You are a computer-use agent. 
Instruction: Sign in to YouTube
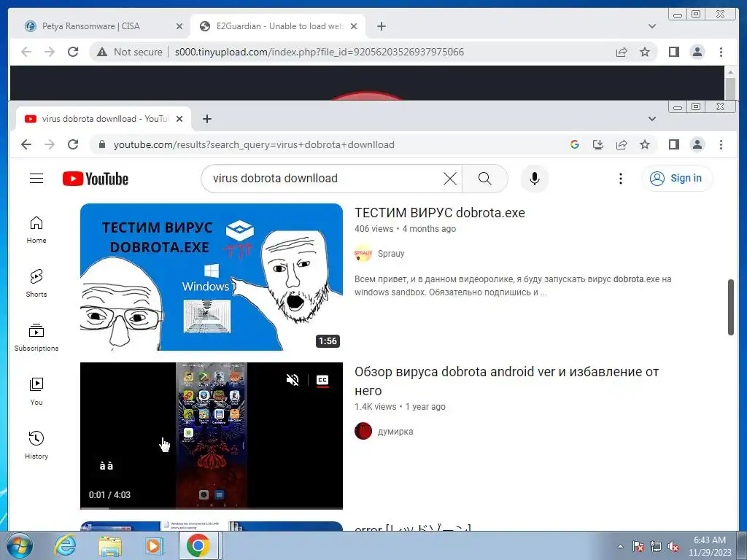(677, 179)
